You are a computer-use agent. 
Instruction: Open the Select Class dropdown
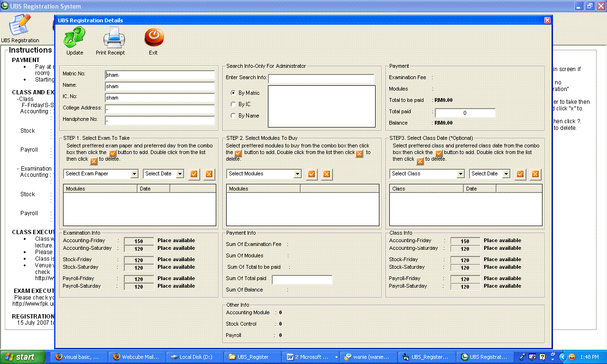point(460,174)
